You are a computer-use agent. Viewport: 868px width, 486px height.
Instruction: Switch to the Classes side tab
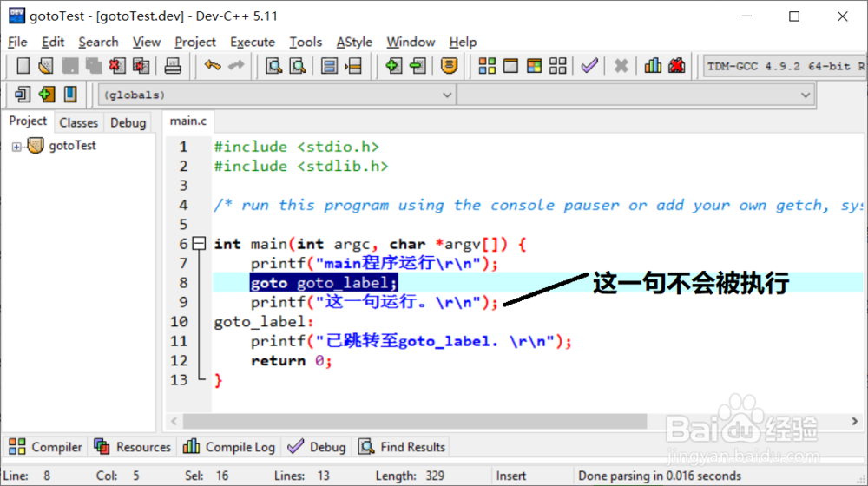(x=79, y=122)
